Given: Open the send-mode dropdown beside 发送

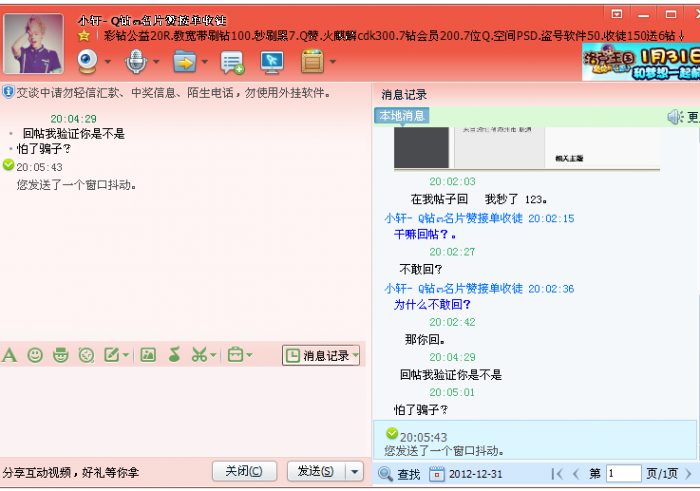Looking at the screenshot, I should tap(354, 471).
